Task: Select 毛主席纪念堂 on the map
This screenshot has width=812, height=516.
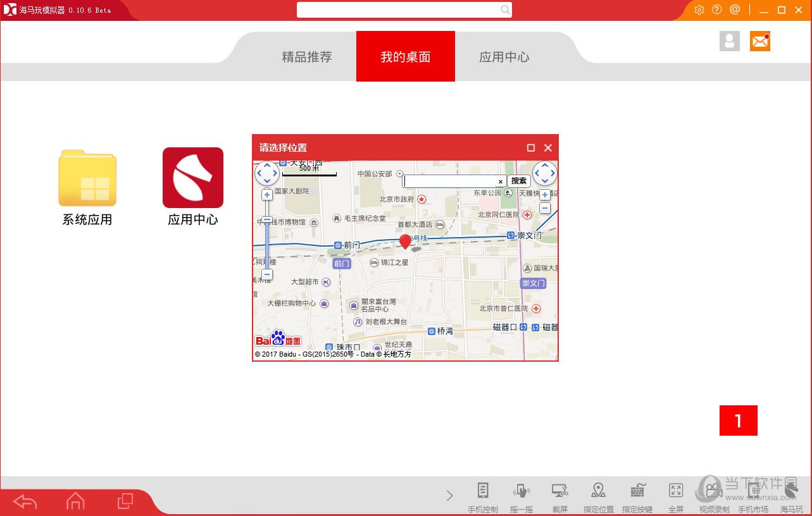Action: coord(359,219)
